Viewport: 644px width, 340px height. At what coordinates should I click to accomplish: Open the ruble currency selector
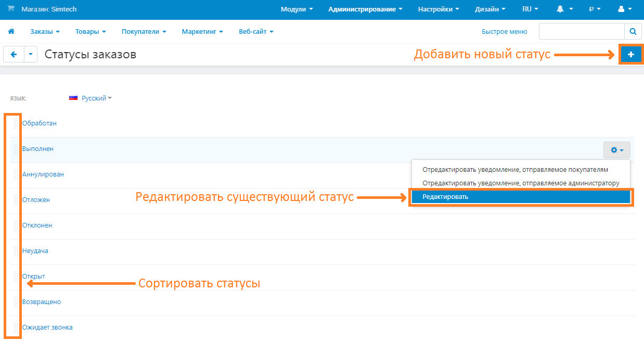pos(594,9)
